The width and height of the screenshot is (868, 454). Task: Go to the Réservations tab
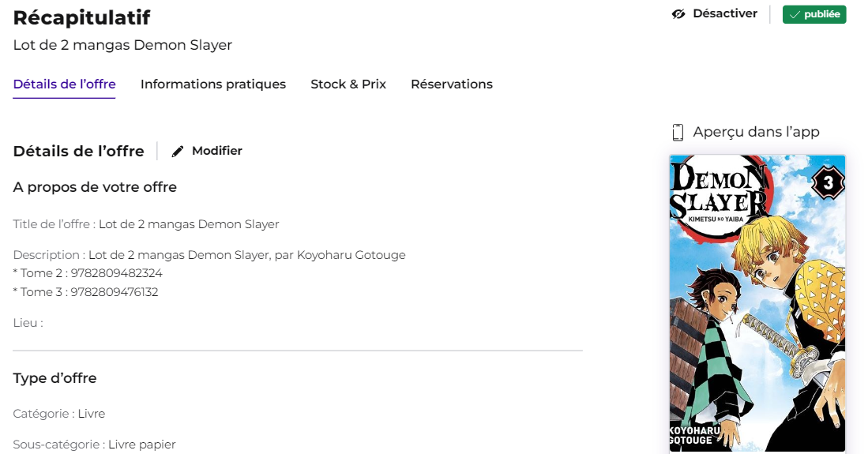pyautogui.click(x=452, y=84)
